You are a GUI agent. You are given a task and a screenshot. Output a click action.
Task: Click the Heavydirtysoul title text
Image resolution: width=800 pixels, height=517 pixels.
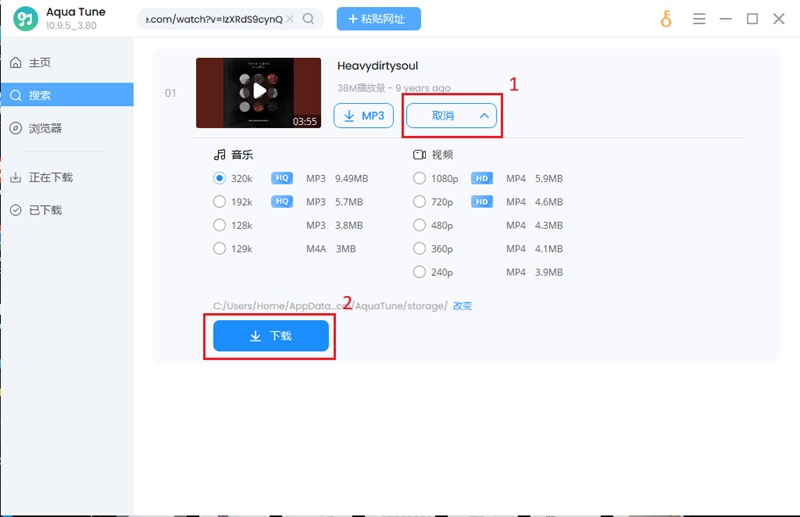[x=378, y=66]
